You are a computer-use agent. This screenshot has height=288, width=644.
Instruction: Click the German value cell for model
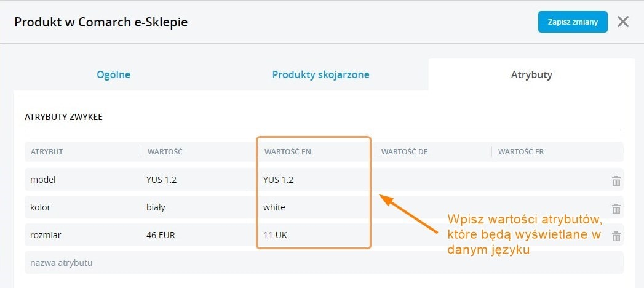coord(431,180)
